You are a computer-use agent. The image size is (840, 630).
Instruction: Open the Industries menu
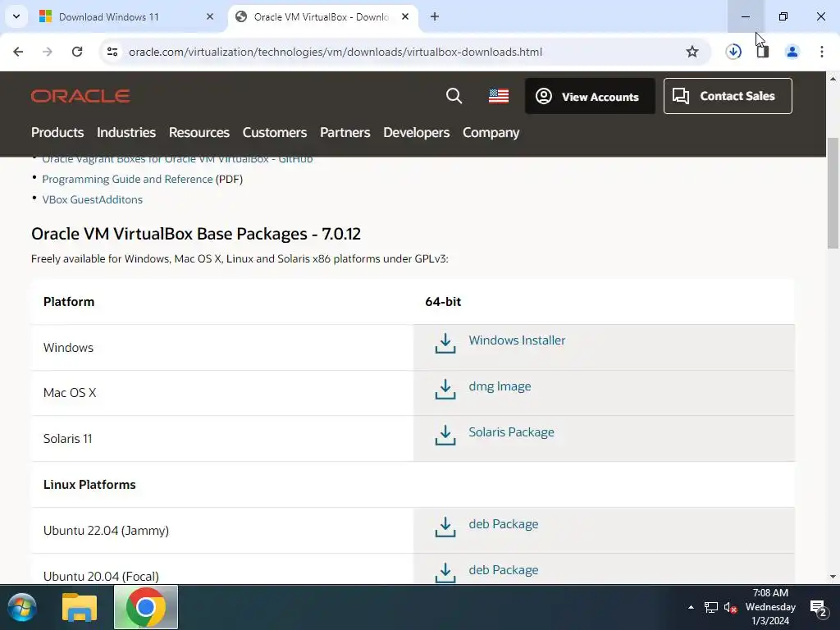pyautogui.click(x=126, y=132)
